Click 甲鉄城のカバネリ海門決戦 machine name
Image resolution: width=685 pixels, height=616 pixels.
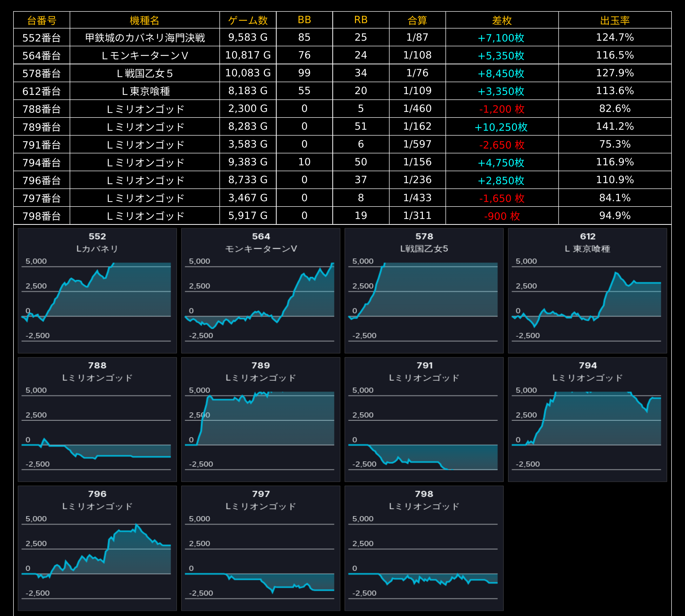pos(145,37)
